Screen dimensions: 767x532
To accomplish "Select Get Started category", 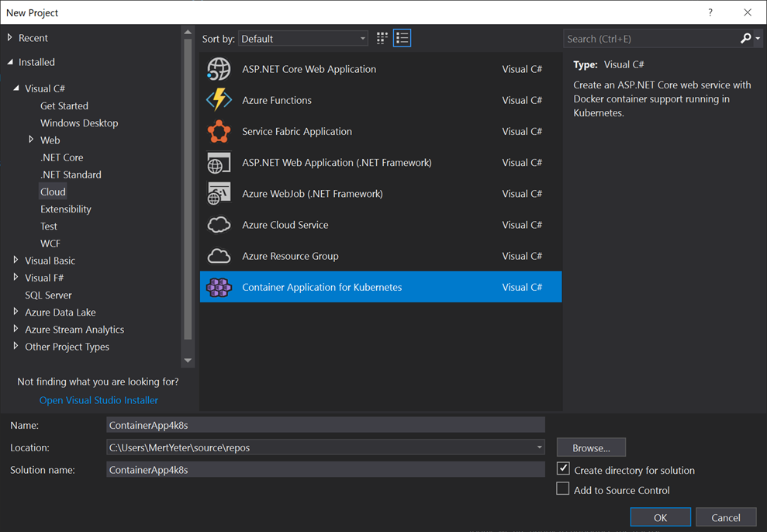I will (64, 105).
